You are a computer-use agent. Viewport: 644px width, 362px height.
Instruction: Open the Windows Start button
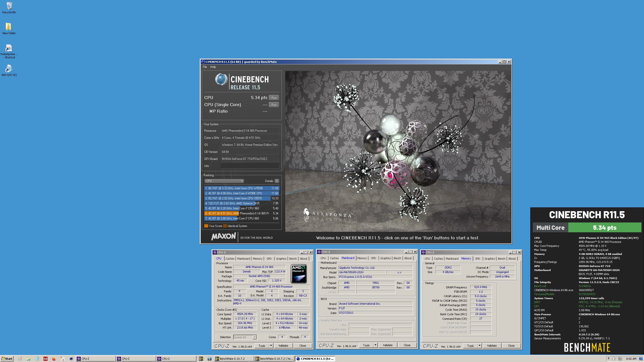(7, 359)
